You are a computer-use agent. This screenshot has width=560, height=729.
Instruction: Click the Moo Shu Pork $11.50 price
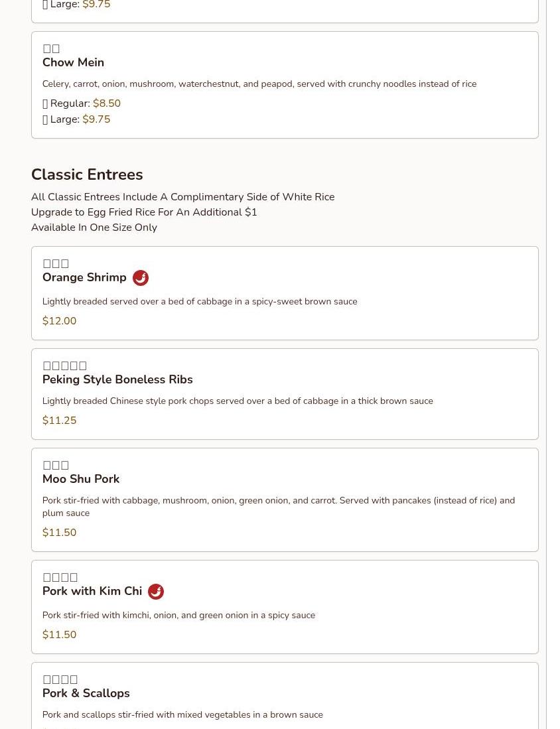59,533
